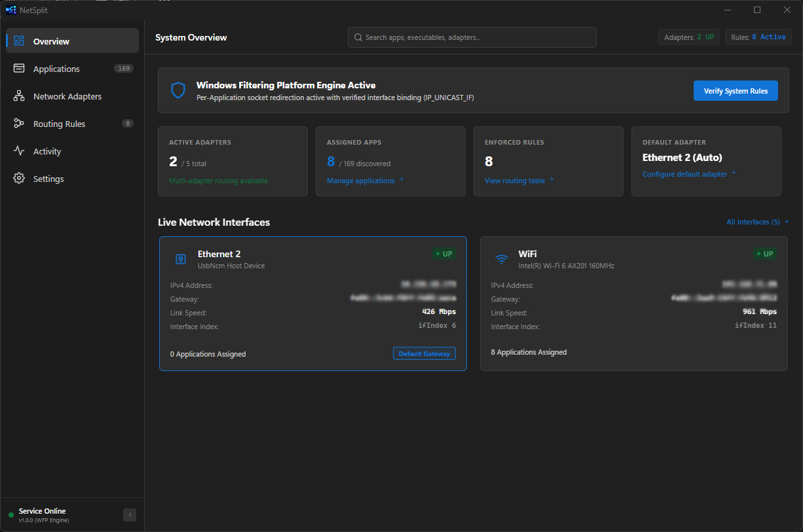Click the Default Gateway button on Ethernet 2

click(x=424, y=353)
